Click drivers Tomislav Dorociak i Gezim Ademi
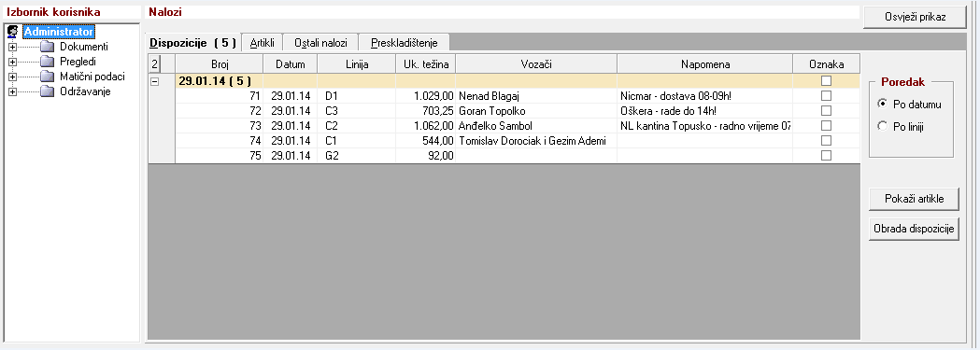The width and height of the screenshot is (980, 350). [x=533, y=141]
